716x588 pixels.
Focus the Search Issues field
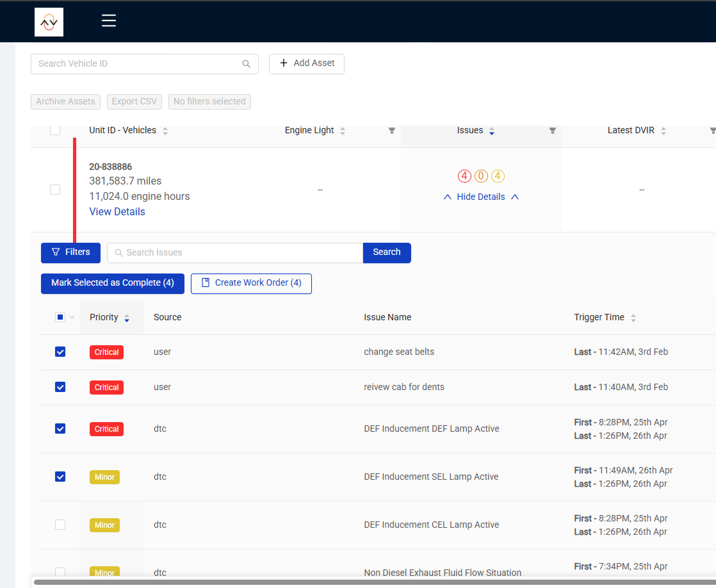[235, 252]
